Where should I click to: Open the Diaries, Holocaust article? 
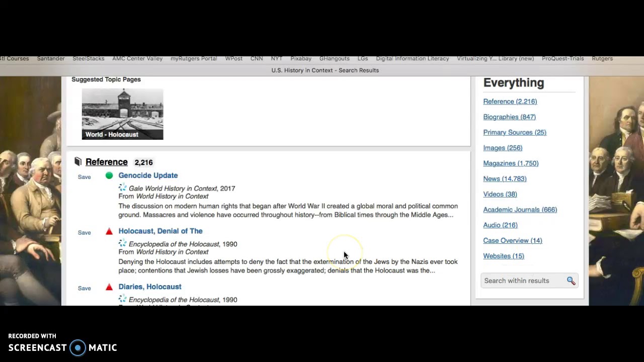(150, 287)
